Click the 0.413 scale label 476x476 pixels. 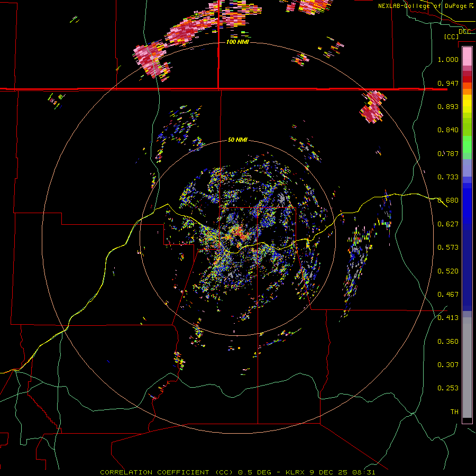click(x=448, y=318)
